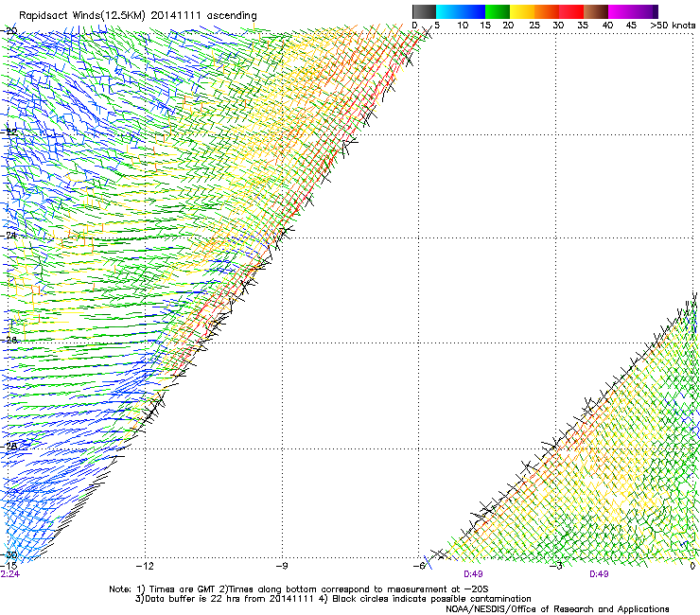Click the -30 latitude axis label
The image size is (700, 615).
coord(9,554)
